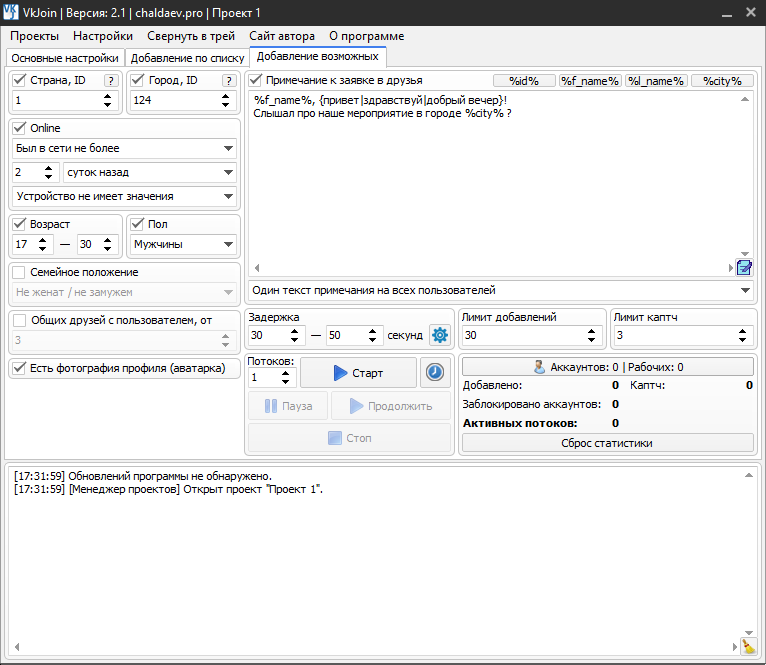This screenshot has height=665, width=766.
Task: Click the Сброс статистики button
Action: coord(607,443)
